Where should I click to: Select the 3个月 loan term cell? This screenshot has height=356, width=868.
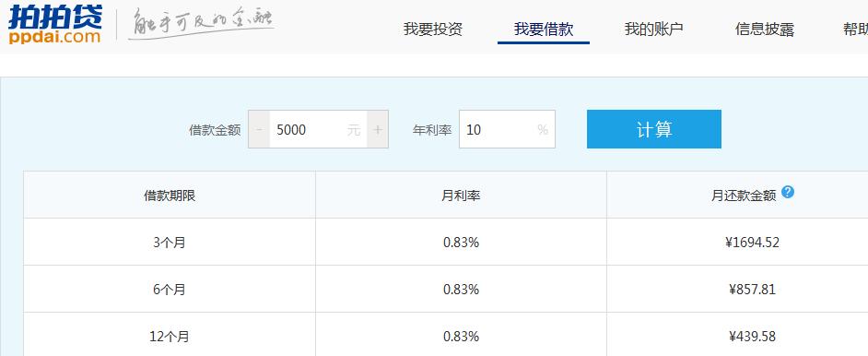pos(170,243)
